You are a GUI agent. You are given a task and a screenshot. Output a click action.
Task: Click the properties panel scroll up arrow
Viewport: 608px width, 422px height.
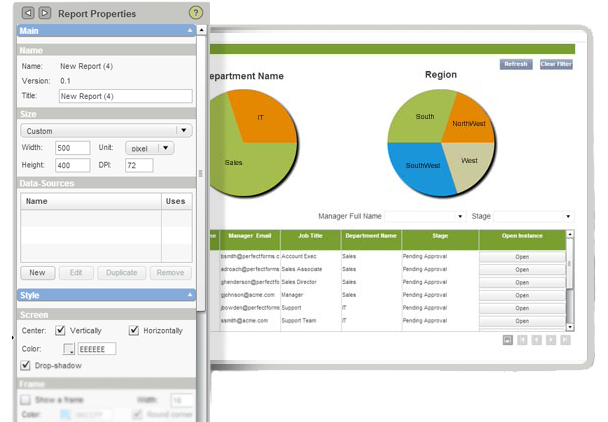(201, 30)
